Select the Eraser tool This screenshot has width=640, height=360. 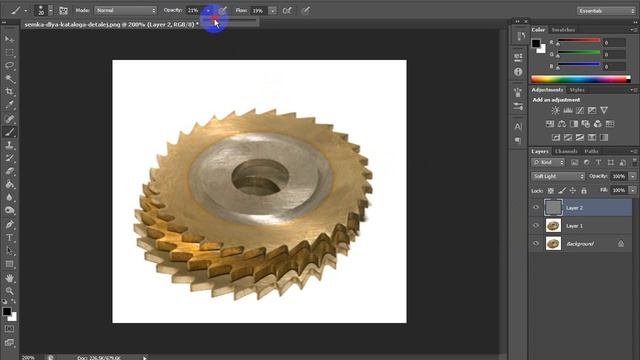click(x=9, y=171)
